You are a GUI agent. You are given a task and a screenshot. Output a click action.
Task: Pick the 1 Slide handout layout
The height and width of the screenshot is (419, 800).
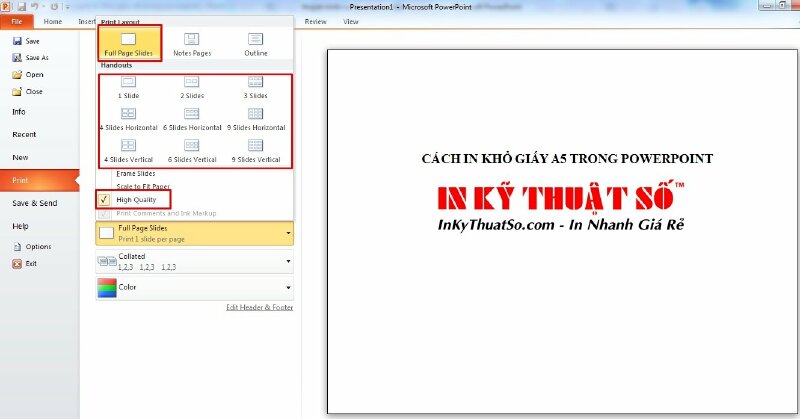pos(128,87)
